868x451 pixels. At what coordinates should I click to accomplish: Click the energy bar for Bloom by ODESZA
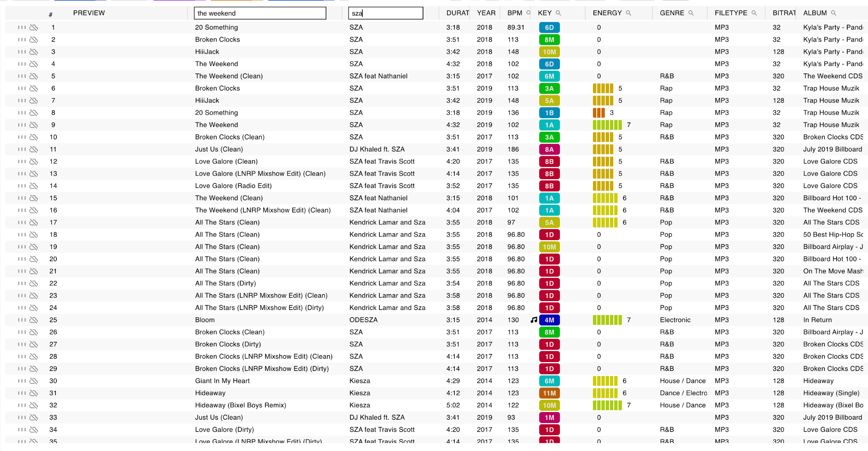point(607,320)
